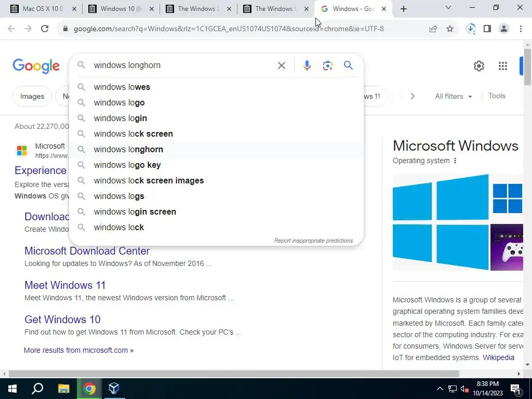The image size is (532, 399).
Task: Clear the search box with the X icon
Action: [x=281, y=65]
